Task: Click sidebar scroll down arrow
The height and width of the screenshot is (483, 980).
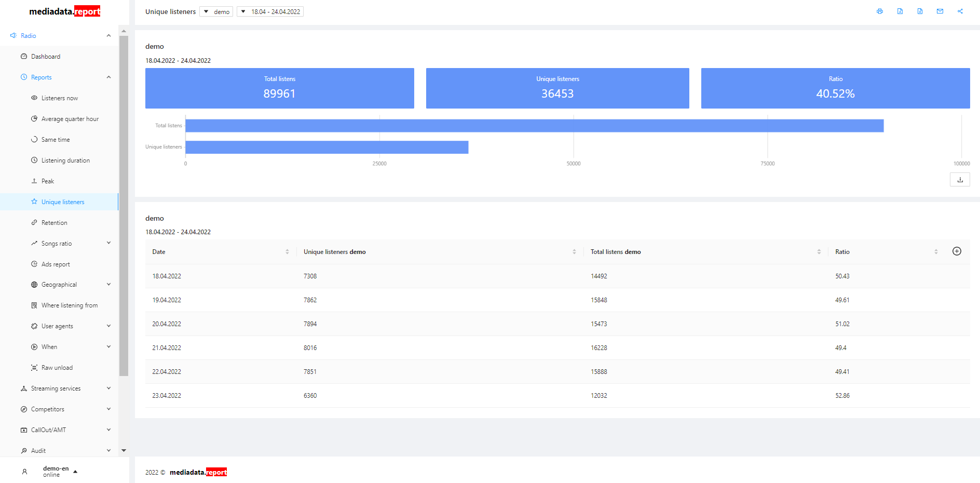Action: (x=124, y=451)
